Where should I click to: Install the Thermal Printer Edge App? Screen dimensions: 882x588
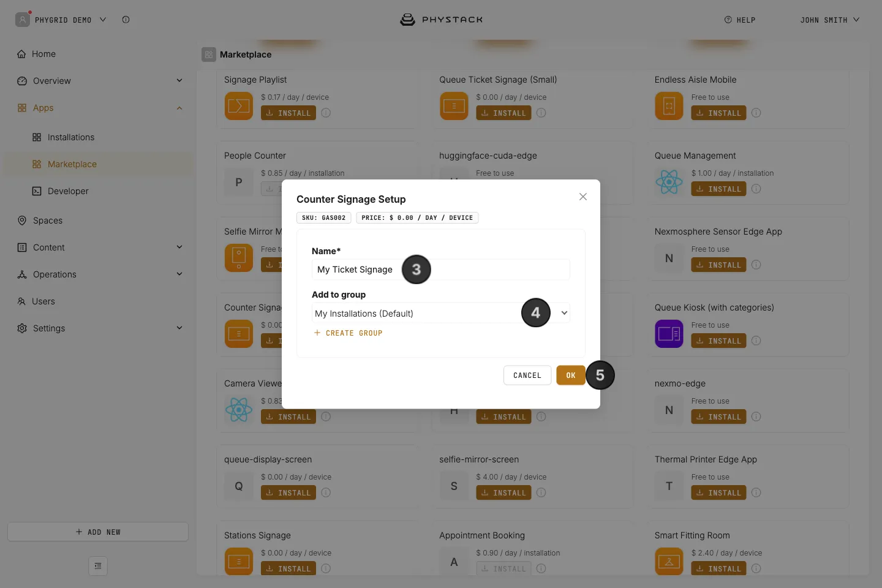pos(718,492)
